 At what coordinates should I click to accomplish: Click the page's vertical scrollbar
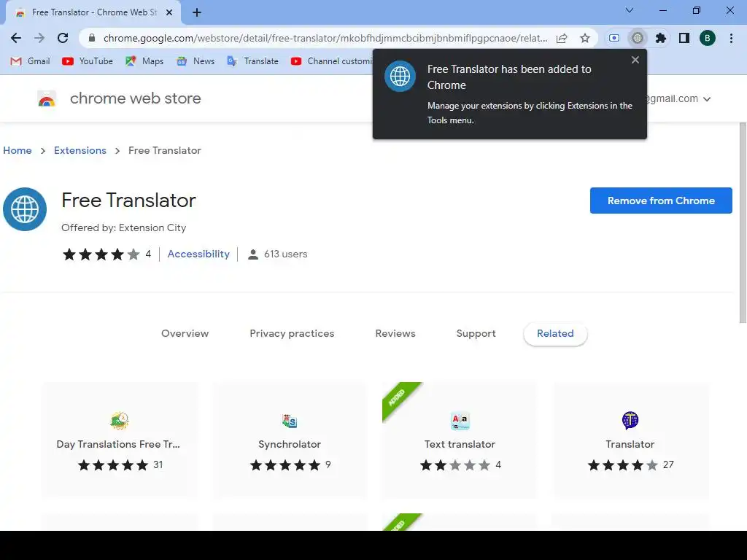coord(743,223)
